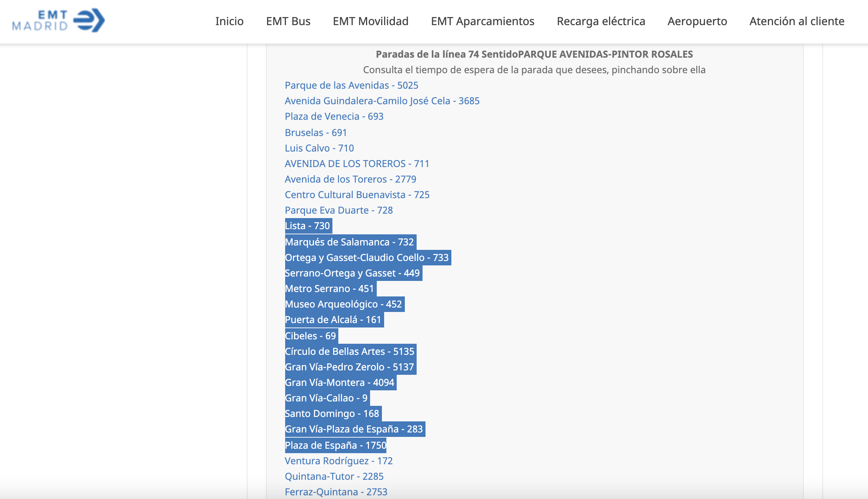Select the Bruselas - 691 stop
This screenshot has height=499, width=868.
pos(315,133)
